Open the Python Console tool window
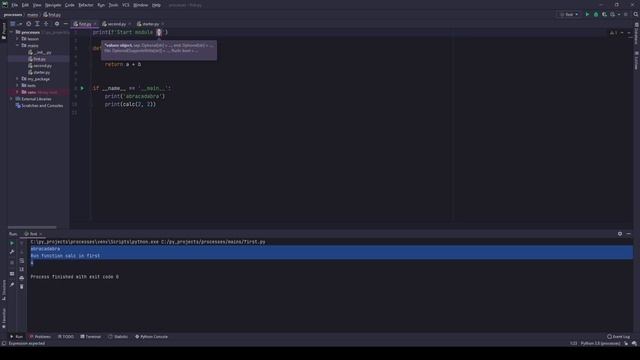 [x=151, y=337]
